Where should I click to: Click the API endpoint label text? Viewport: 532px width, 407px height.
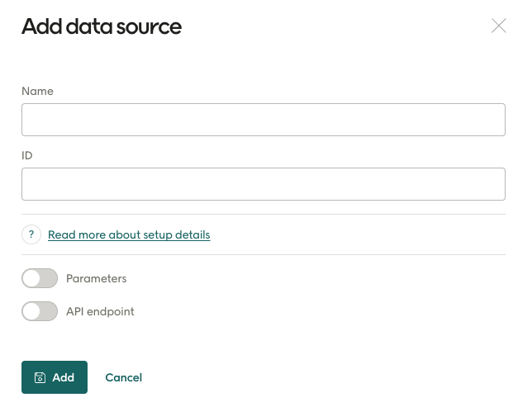click(99, 311)
